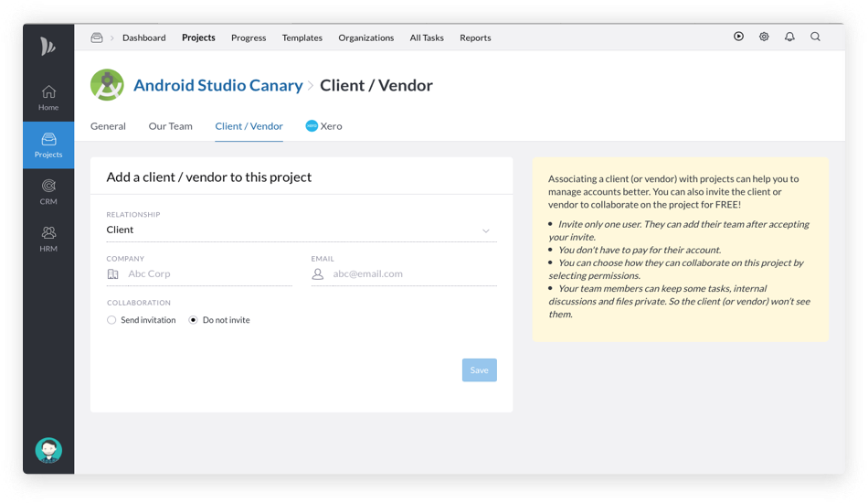
Task: Click the 'Add a client / vendor' heading
Action: point(208,177)
